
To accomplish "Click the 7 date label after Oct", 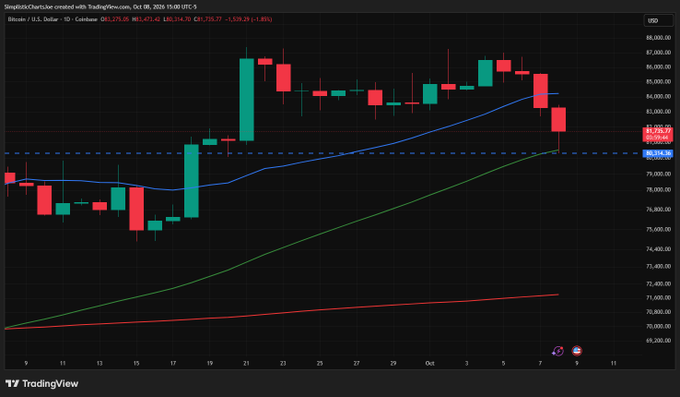I will coord(540,363).
